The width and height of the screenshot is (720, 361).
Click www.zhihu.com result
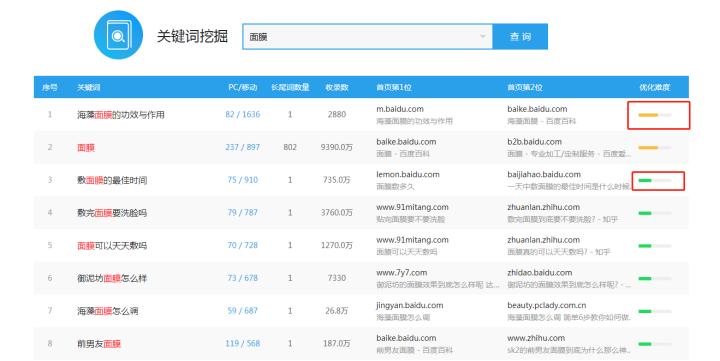click(x=536, y=338)
